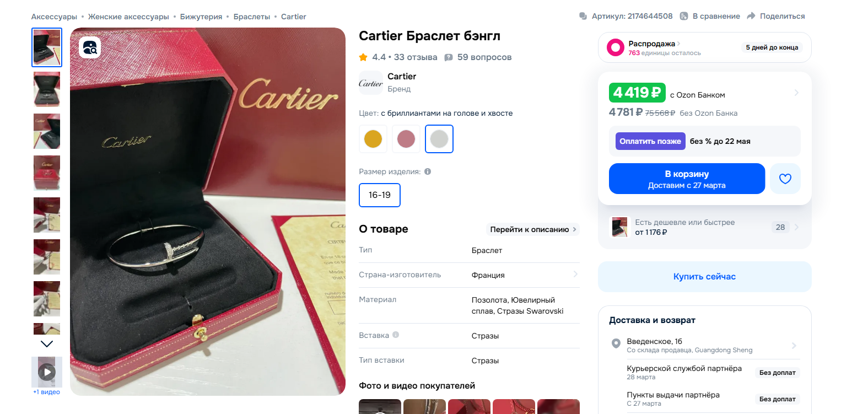
Task: Select the gold color swatch
Action: (x=373, y=139)
